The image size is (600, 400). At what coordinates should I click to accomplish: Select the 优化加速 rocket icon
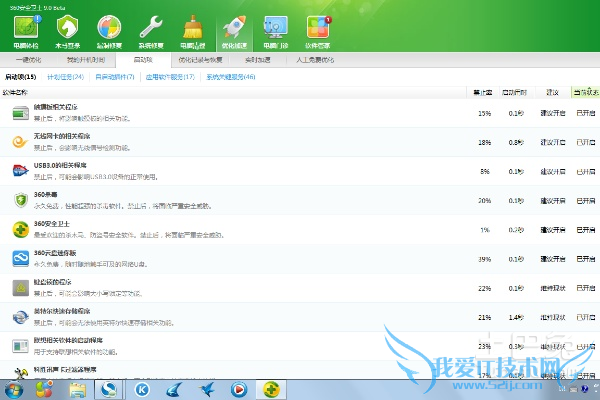[234, 29]
